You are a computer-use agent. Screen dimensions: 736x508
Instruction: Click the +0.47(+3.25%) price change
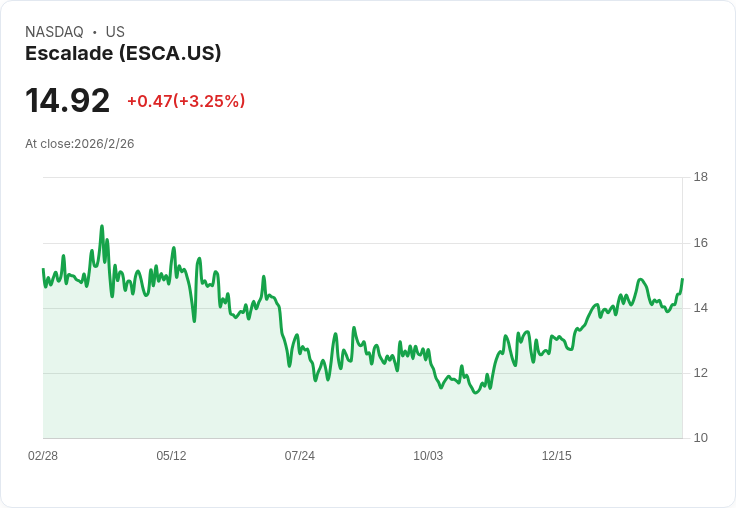(186, 101)
